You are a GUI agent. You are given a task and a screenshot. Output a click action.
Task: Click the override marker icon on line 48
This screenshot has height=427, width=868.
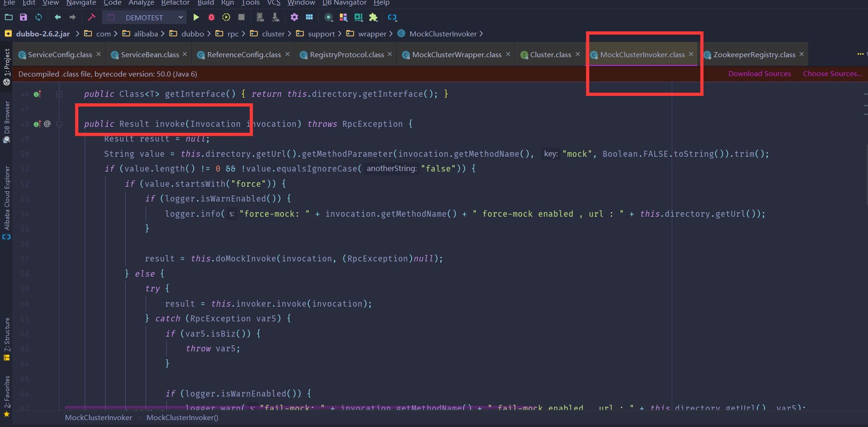point(37,124)
